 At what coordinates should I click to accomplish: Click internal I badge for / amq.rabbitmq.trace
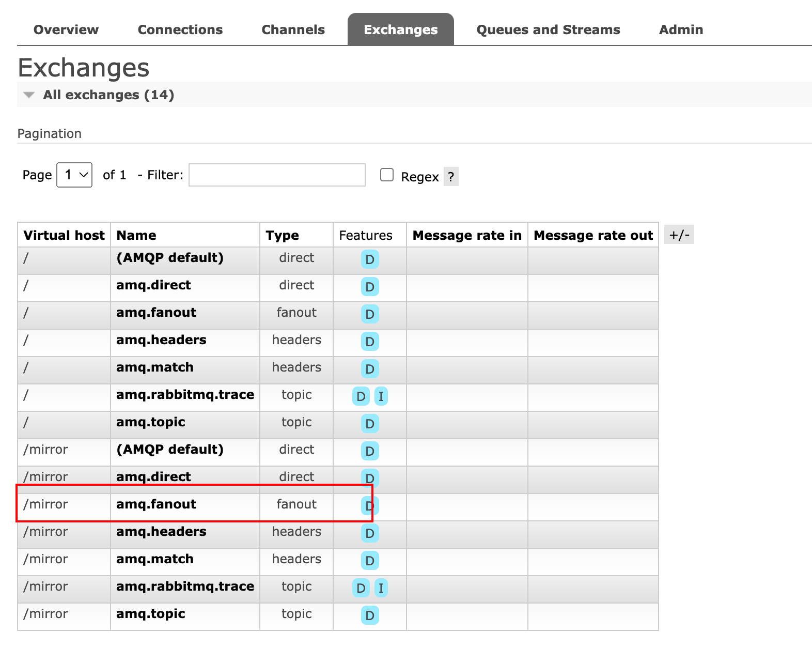381,396
